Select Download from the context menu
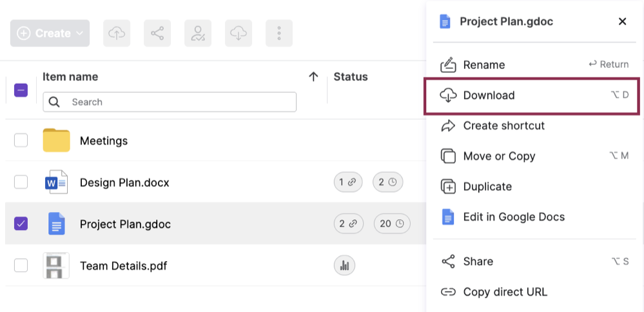The width and height of the screenshot is (644, 312). (x=489, y=95)
